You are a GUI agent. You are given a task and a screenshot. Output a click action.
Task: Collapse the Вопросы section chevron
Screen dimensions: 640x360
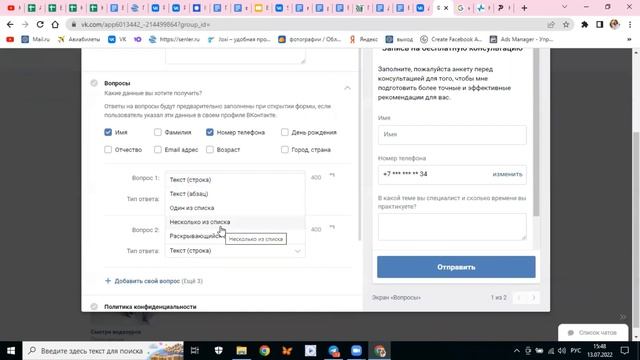[347, 88]
